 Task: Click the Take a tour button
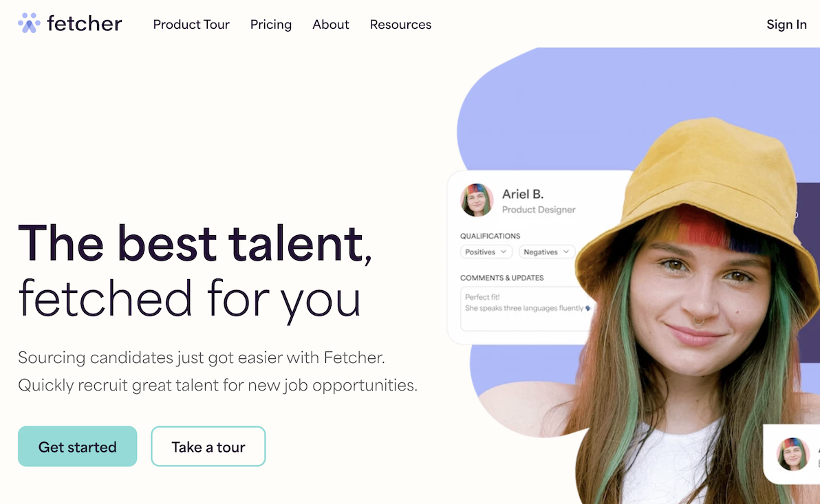point(208,446)
